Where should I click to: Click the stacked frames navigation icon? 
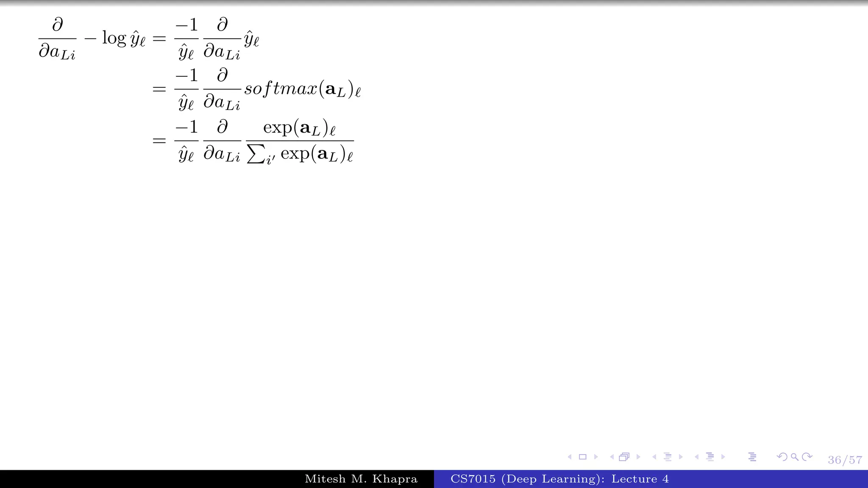click(x=624, y=457)
